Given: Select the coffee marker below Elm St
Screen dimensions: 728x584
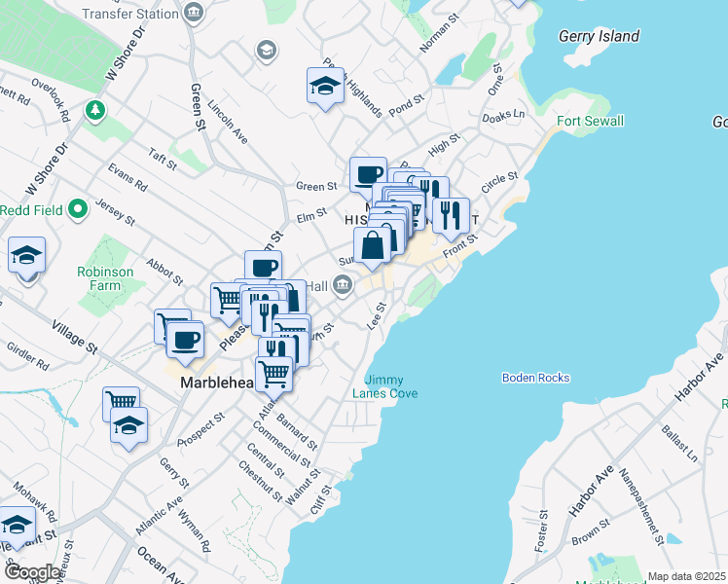Looking at the screenshot, I should [x=263, y=268].
